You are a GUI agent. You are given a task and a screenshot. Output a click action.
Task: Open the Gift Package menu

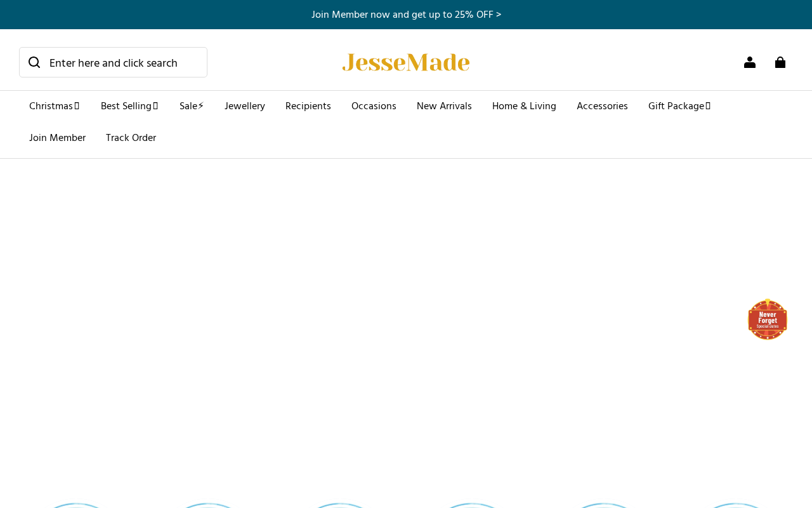click(679, 106)
